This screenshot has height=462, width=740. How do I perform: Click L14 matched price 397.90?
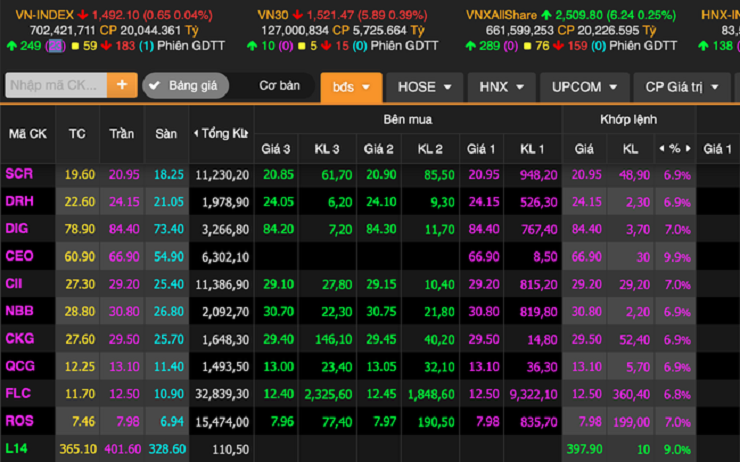coord(584,449)
